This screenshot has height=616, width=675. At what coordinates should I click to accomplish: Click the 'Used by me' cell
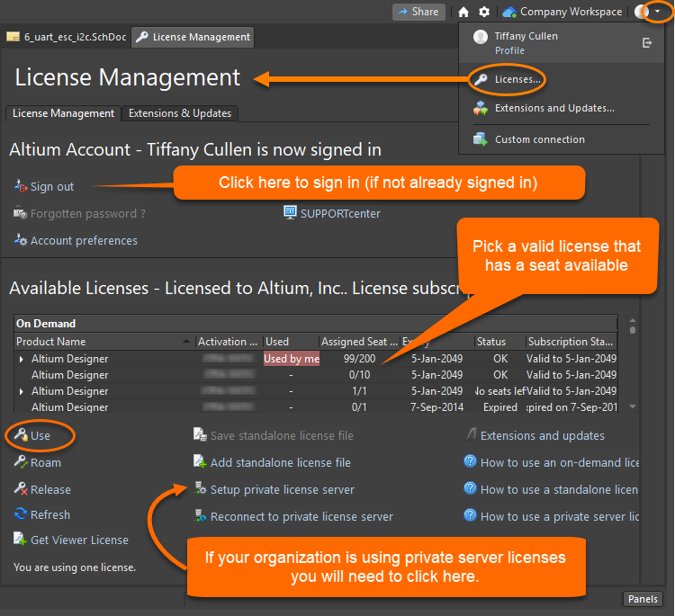[x=292, y=359]
